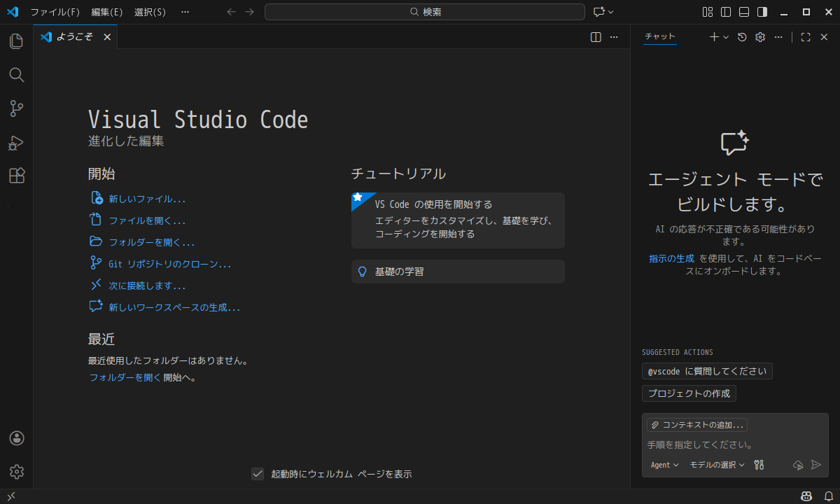Image resolution: width=840 pixels, height=504 pixels.
Task: Open the ファイル(F) menu
Action: coord(55,12)
